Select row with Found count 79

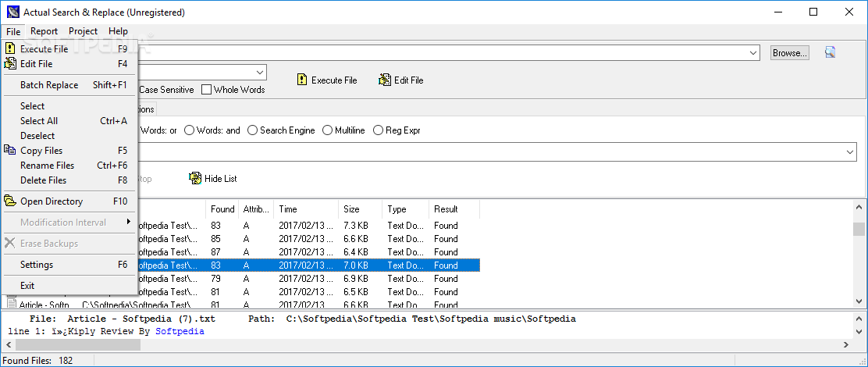tap(308, 279)
